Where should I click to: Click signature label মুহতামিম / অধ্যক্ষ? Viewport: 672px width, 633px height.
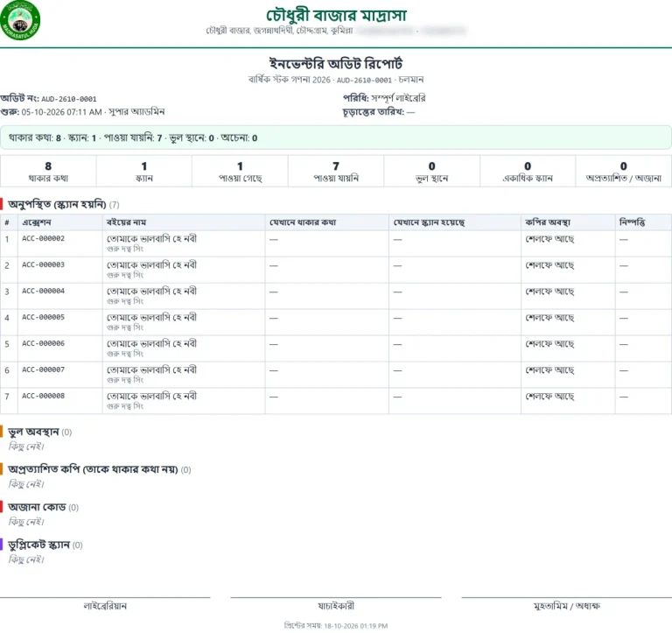pyautogui.click(x=567, y=606)
